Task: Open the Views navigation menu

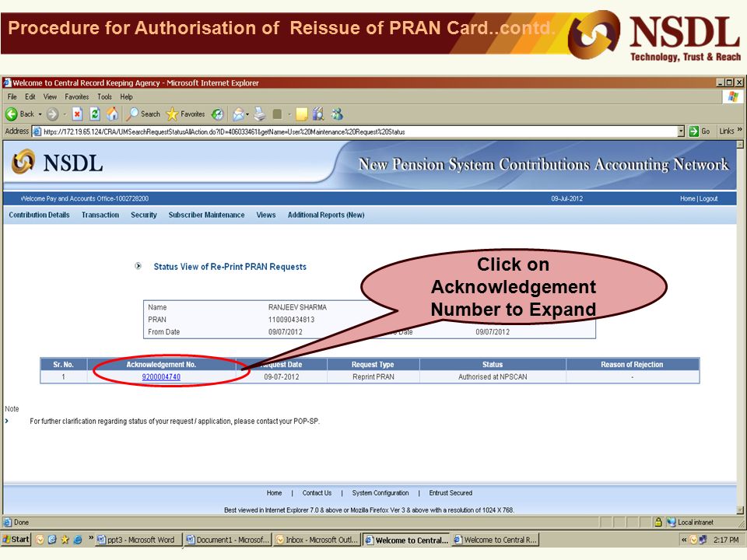Action: pos(266,215)
